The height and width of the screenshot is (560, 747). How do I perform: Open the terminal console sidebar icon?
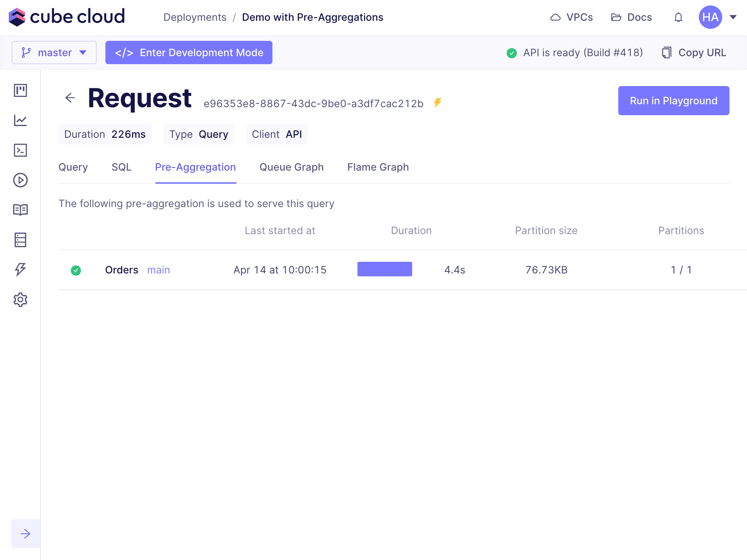pos(20,150)
